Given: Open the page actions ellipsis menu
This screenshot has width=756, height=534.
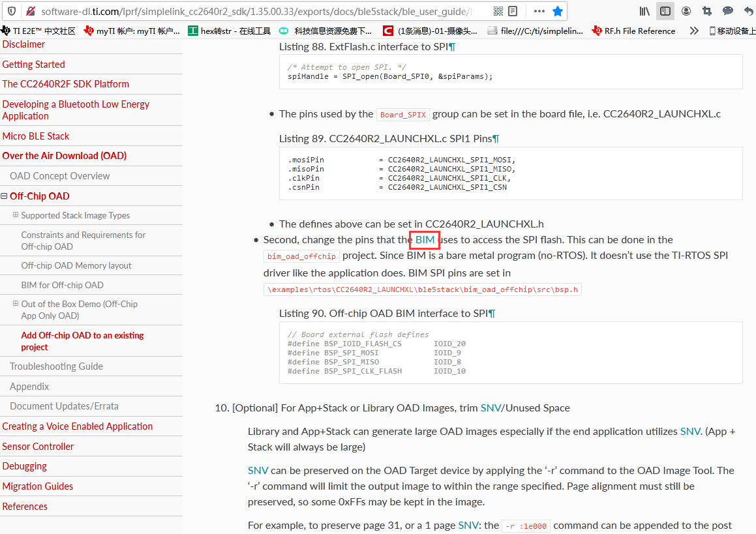Looking at the screenshot, I should (x=539, y=10).
